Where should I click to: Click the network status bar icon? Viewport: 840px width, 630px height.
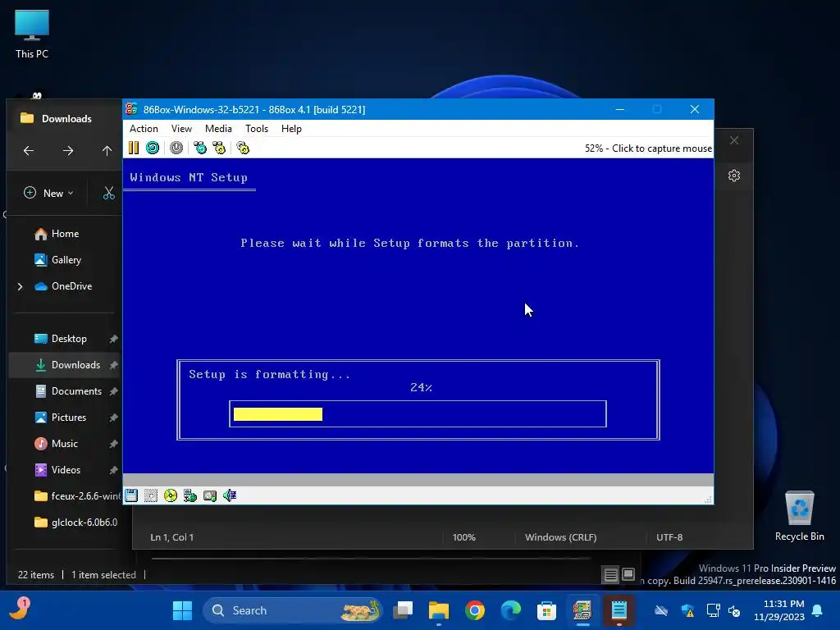pyautogui.click(x=190, y=495)
